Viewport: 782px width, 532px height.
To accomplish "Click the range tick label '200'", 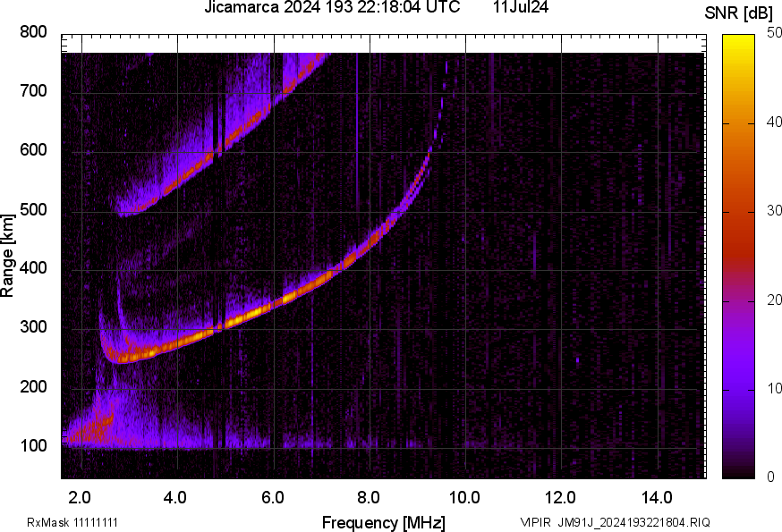I will click(x=33, y=386).
